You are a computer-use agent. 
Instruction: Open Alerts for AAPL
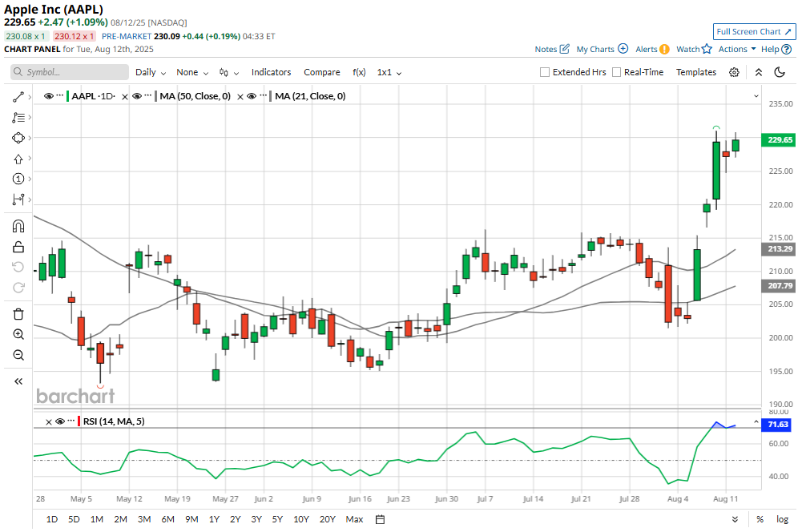652,50
